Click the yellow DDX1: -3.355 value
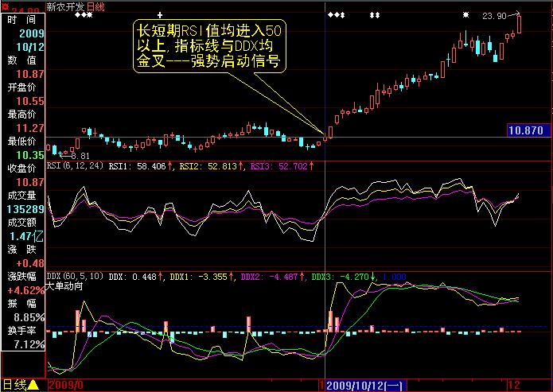The image size is (553, 392). click(198, 277)
